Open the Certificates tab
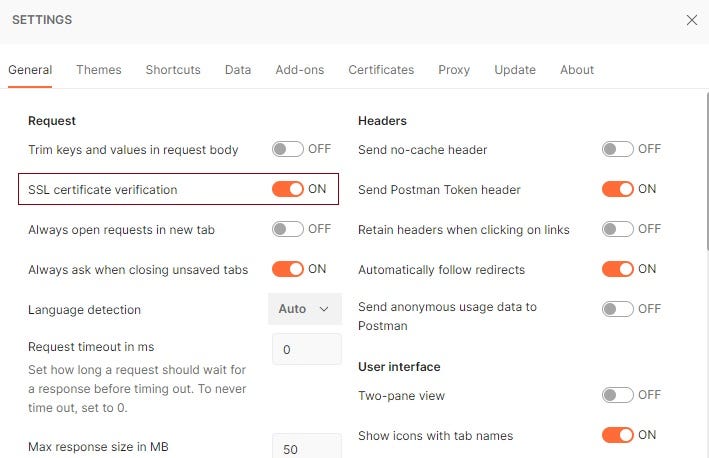The image size is (709, 458). 381,70
